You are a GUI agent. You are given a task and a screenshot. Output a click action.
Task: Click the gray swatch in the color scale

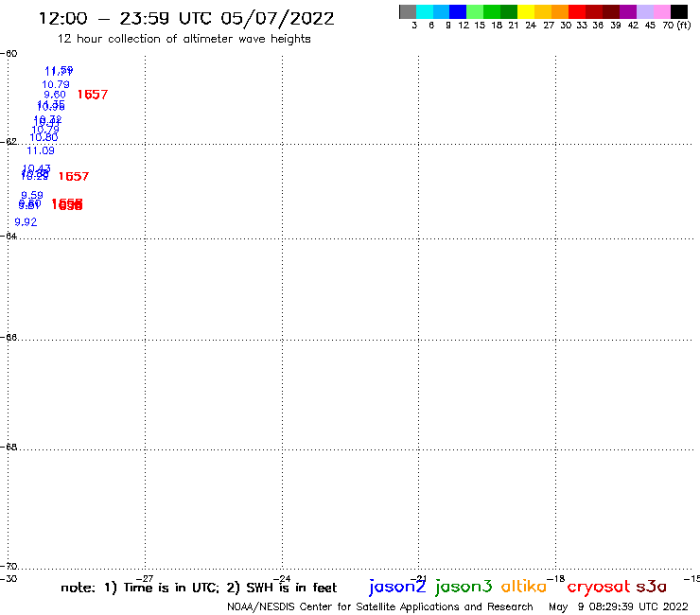(x=408, y=11)
